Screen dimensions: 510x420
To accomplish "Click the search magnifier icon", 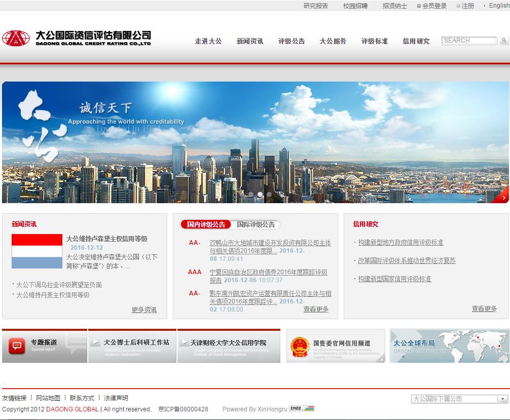I will click(504, 41).
